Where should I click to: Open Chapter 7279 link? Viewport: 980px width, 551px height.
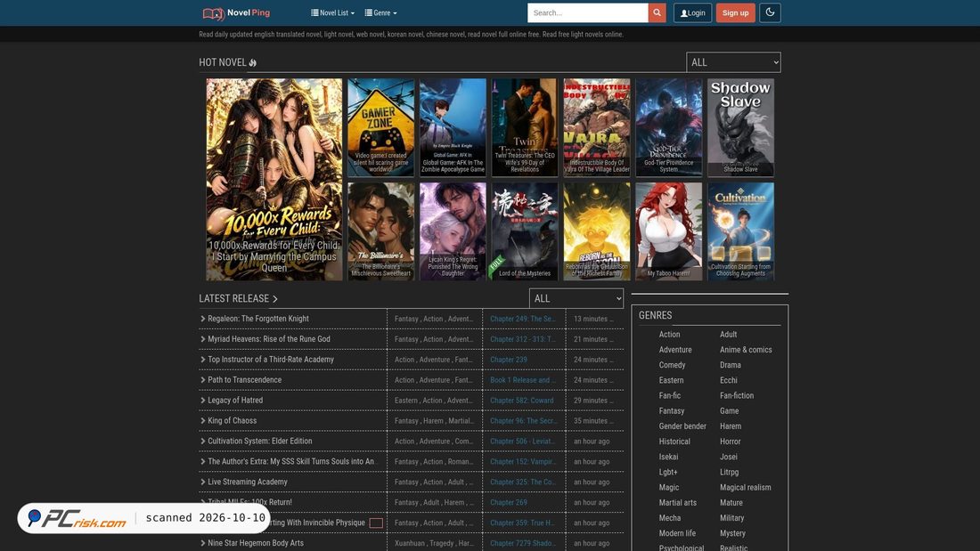[522, 544]
